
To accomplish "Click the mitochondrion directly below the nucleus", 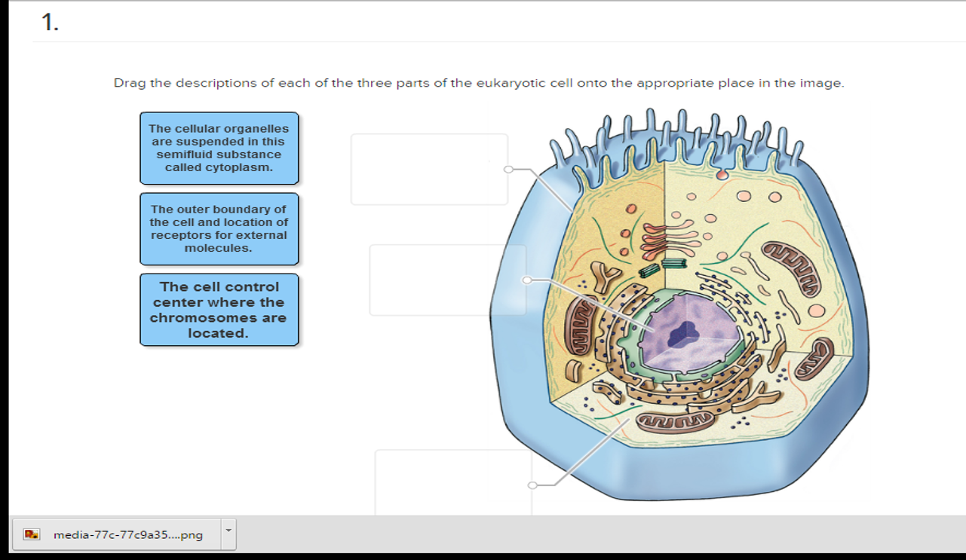I will click(675, 419).
